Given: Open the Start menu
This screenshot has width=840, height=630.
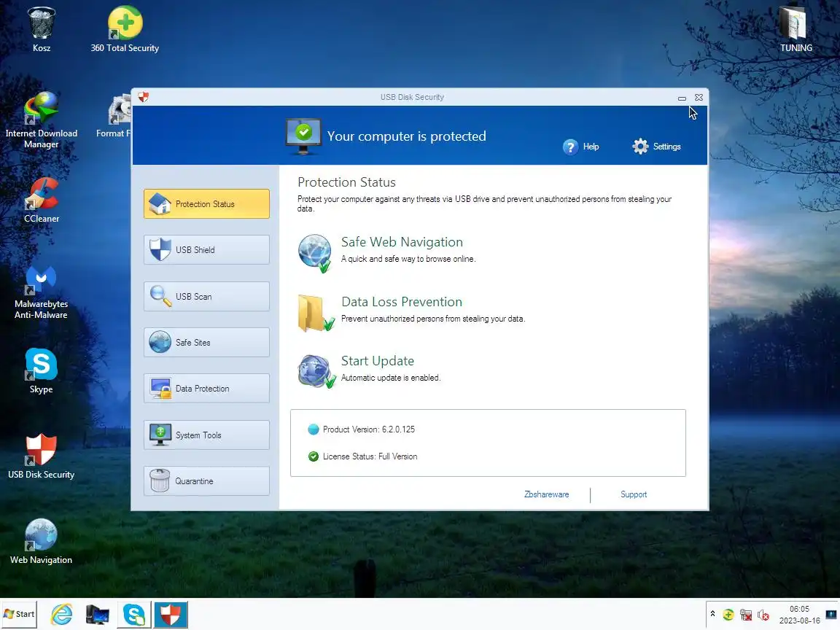Looking at the screenshot, I should click(x=19, y=614).
